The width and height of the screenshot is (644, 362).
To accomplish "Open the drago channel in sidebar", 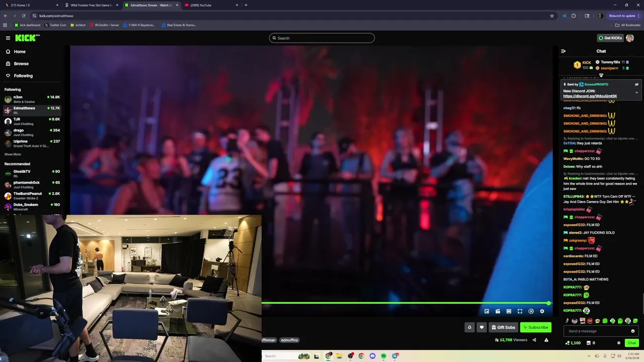I will (x=32, y=132).
